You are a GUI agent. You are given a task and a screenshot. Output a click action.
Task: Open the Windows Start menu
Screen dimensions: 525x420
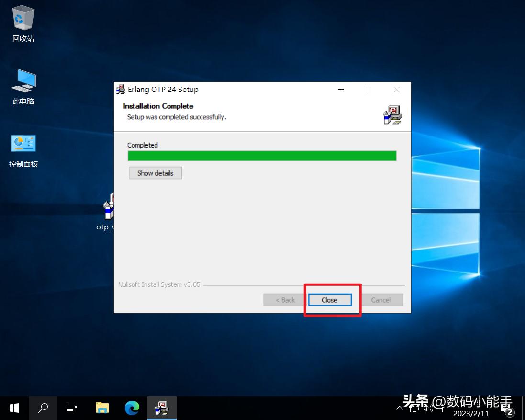point(14,408)
